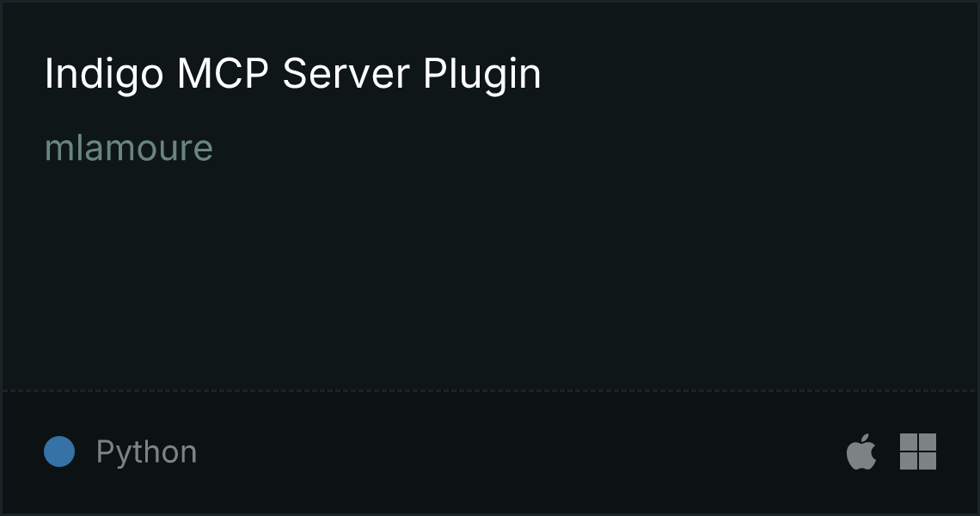The height and width of the screenshot is (516, 980).
Task: Click the dashed divider above the footer
Action: click(x=489, y=391)
